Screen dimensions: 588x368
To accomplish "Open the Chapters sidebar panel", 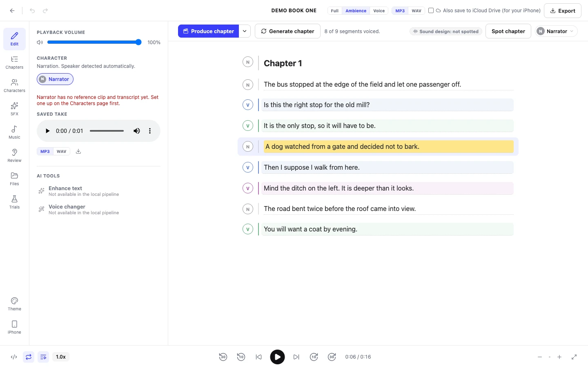I will pos(14,63).
